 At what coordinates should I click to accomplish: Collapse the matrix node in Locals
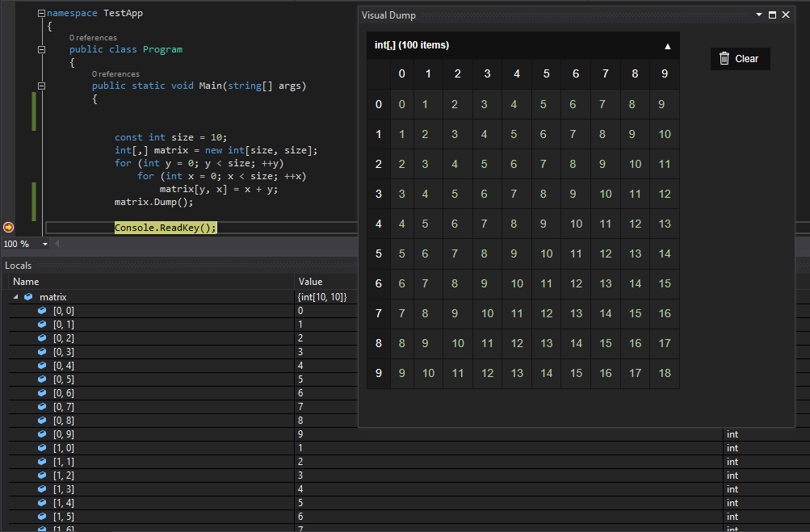[16, 297]
